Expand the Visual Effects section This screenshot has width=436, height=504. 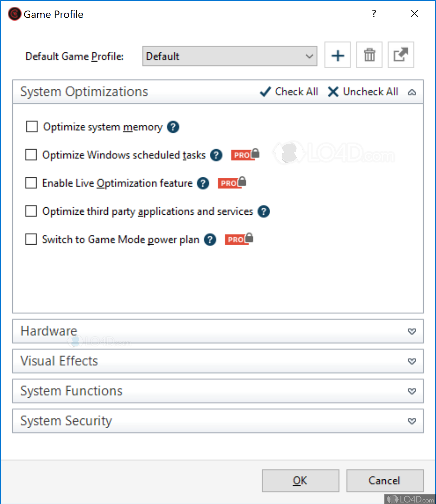click(412, 361)
